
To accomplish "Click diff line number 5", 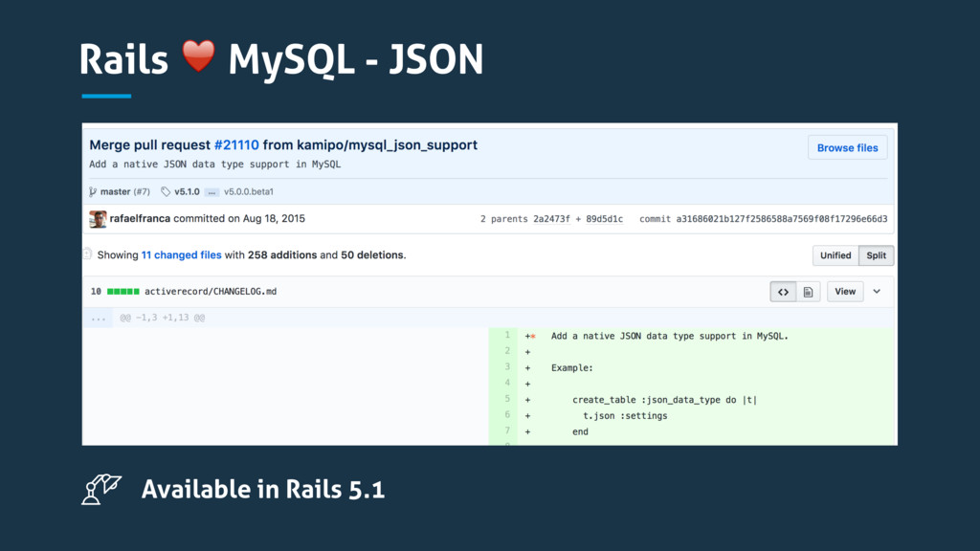I will coord(507,399).
